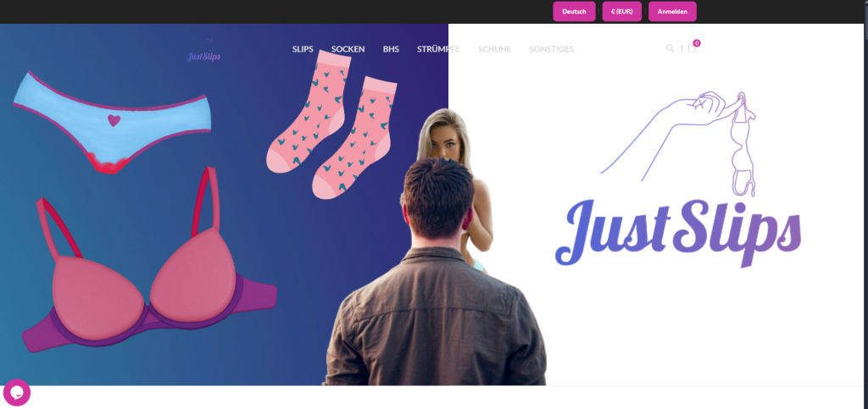Open the chat bubble widget
This screenshot has height=409, width=868.
point(17,392)
